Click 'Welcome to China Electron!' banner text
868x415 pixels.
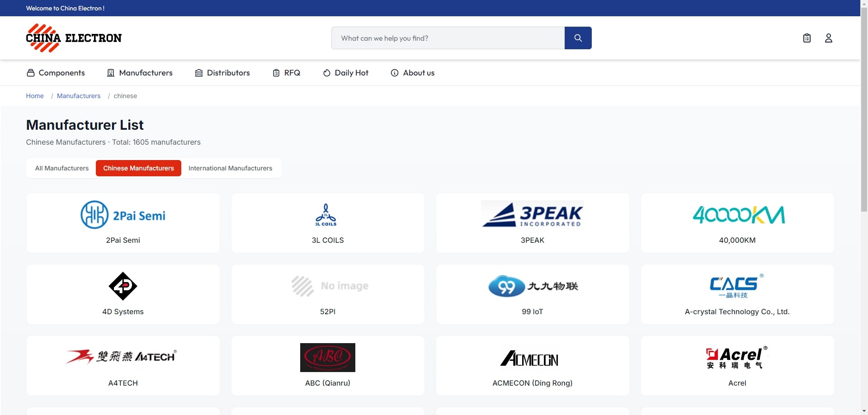65,8
